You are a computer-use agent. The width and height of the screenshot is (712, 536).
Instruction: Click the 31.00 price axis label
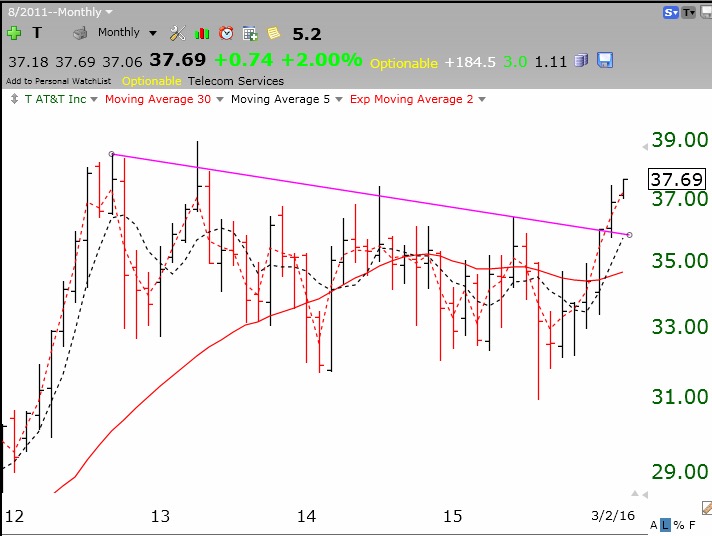click(680, 397)
